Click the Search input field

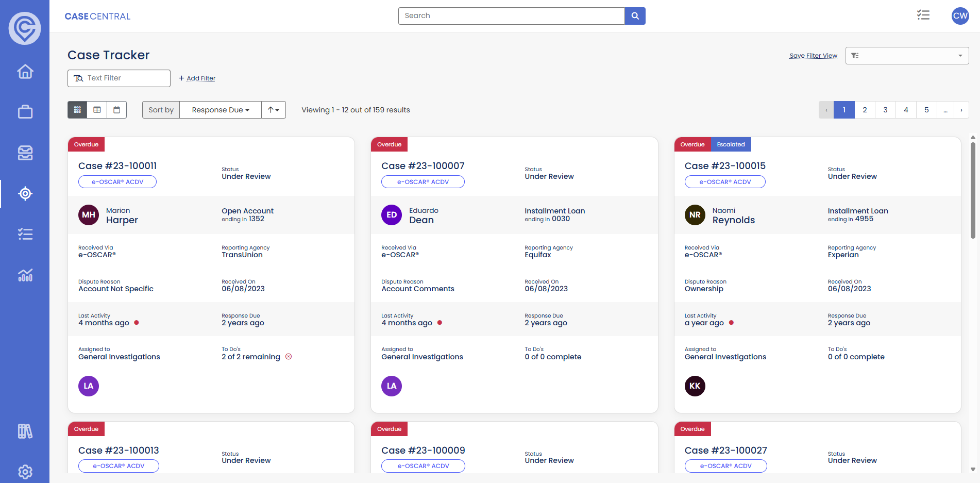(x=511, y=16)
